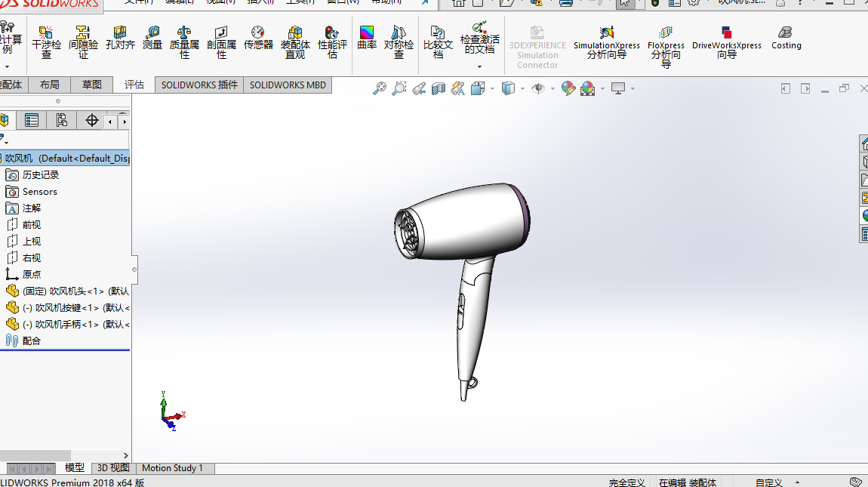Open view settings monitor icon

[x=617, y=88]
